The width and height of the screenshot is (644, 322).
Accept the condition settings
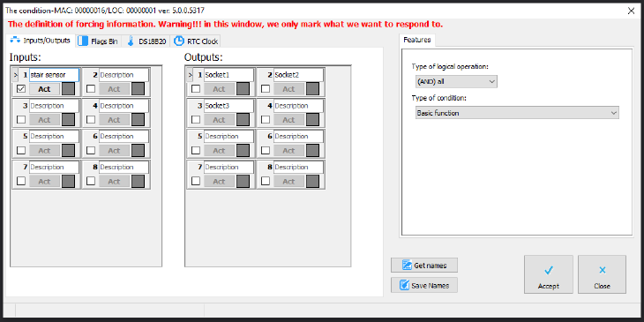[549, 274]
